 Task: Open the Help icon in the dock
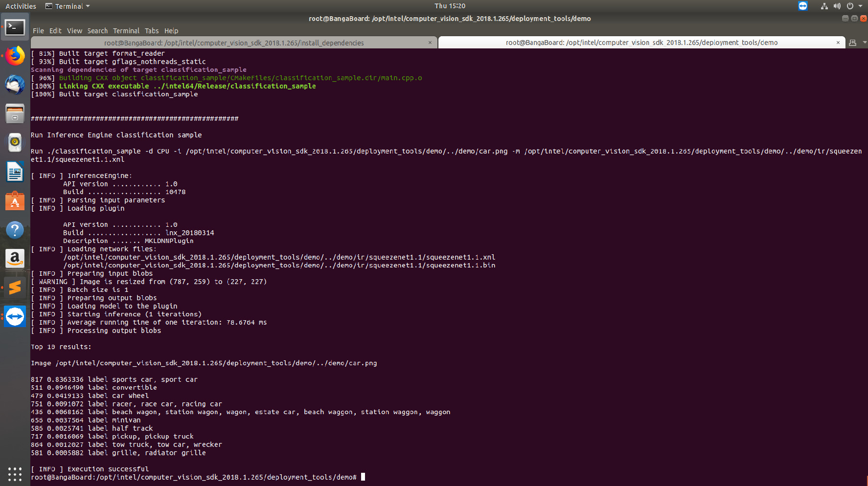[15, 229]
